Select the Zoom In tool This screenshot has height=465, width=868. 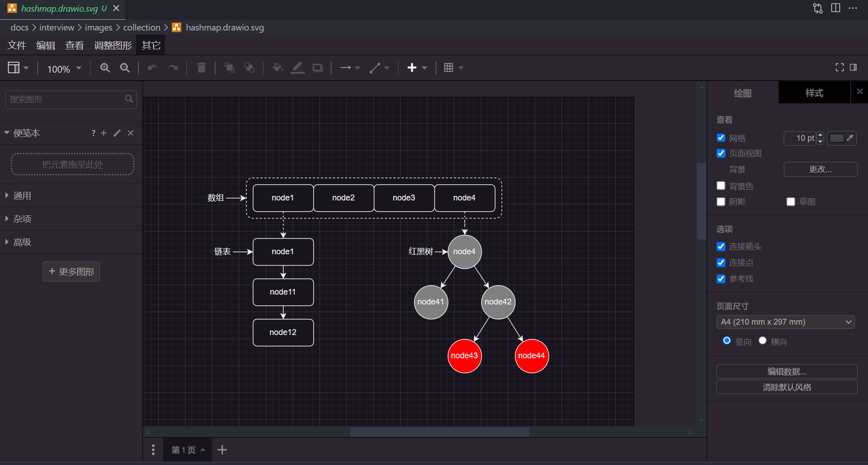pyautogui.click(x=105, y=68)
